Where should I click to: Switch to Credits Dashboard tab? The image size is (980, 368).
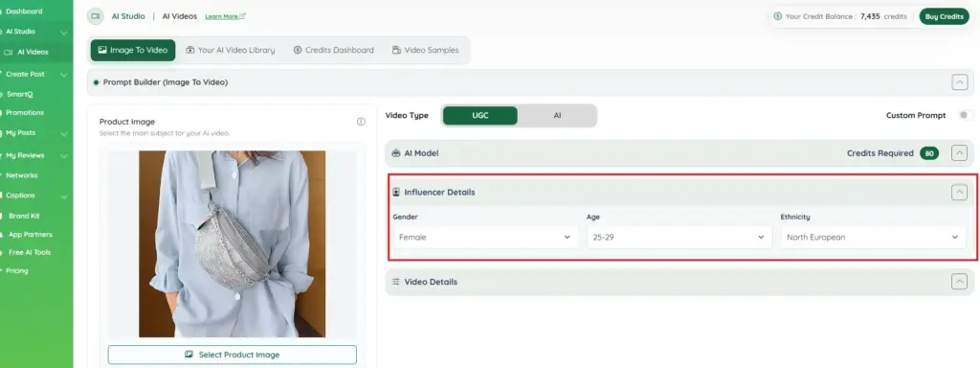pos(333,50)
